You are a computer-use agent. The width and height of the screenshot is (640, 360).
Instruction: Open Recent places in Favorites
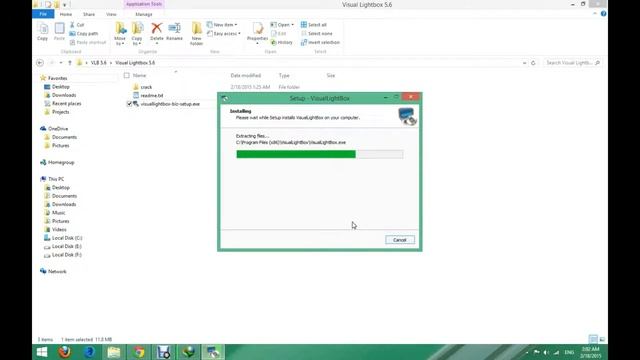(67, 104)
